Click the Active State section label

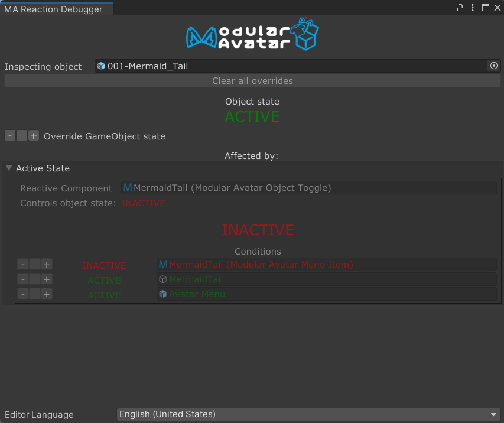pos(43,168)
